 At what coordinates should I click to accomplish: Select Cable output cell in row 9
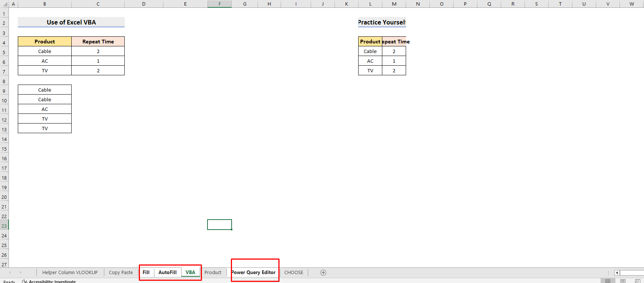coord(45,90)
